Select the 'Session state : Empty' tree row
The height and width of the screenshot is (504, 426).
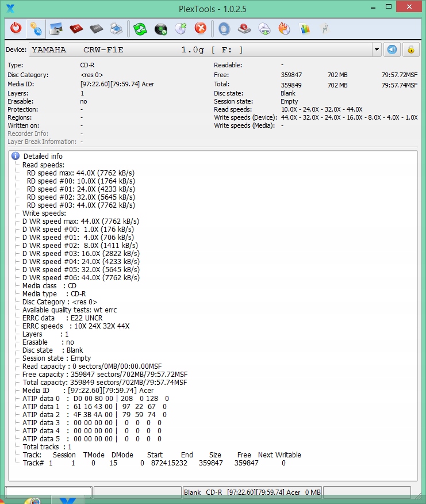click(56, 358)
